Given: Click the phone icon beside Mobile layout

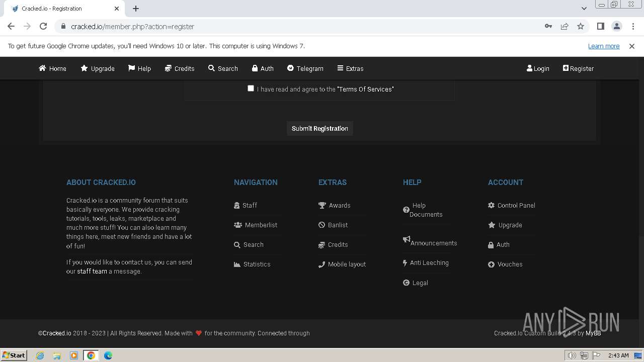Looking at the screenshot, I should pos(321,264).
